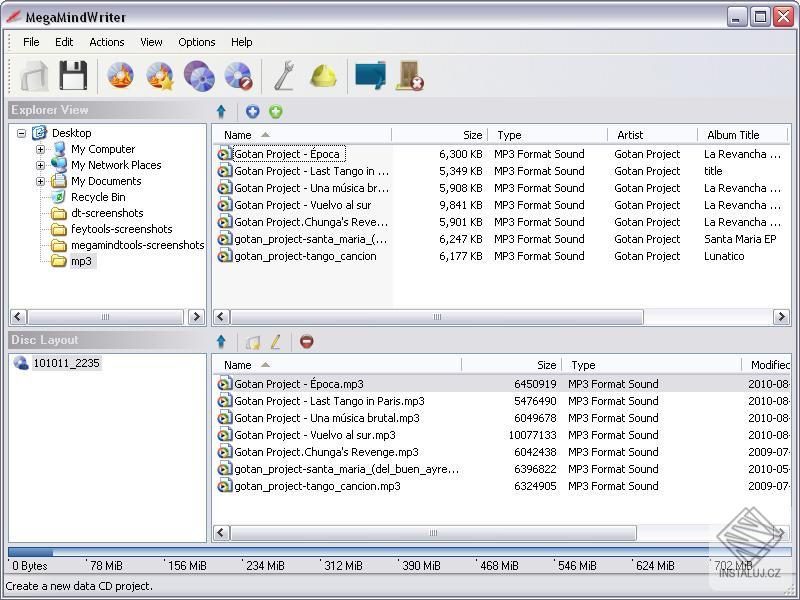Image resolution: width=800 pixels, height=600 pixels.
Task: Expand the My Network Places node
Action: click(41, 165)
